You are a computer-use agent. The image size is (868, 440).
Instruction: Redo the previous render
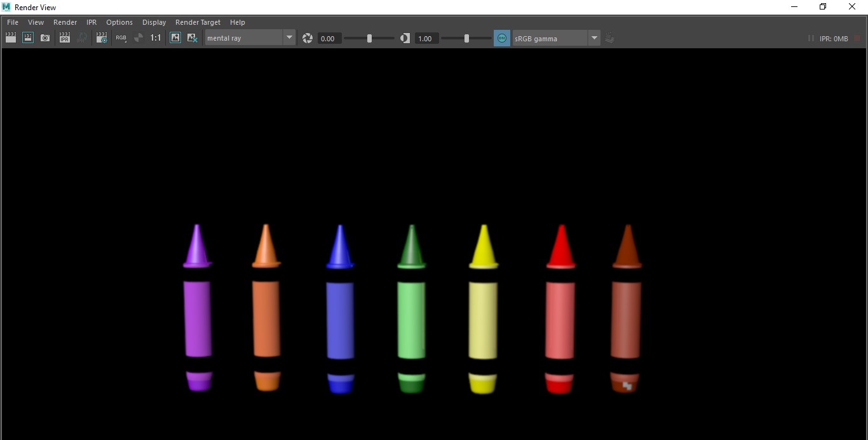coord(10,37)
